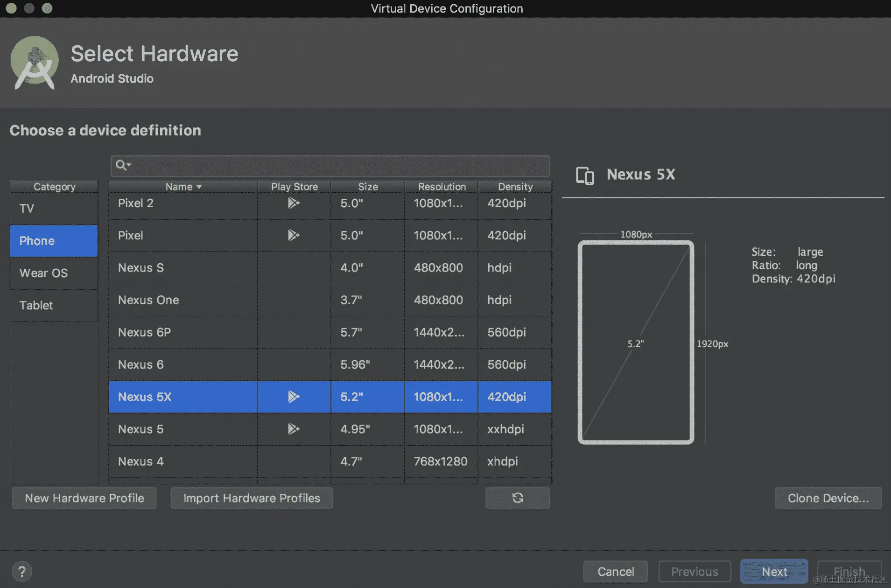Click the refresh device list icon button

coord(518,498)
